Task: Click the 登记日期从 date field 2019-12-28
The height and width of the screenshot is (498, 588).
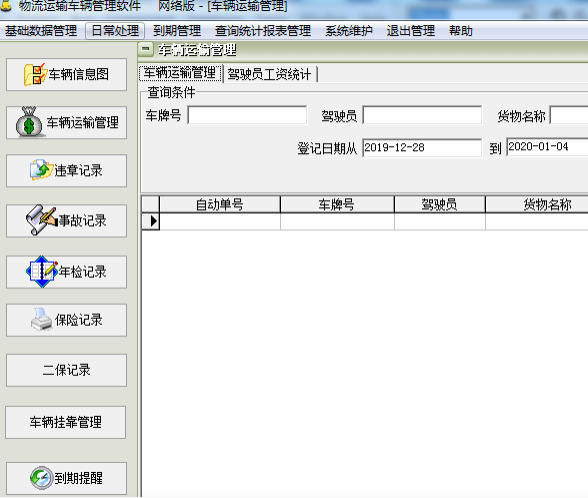Action: pyautogui.click(x=422, y=147)
